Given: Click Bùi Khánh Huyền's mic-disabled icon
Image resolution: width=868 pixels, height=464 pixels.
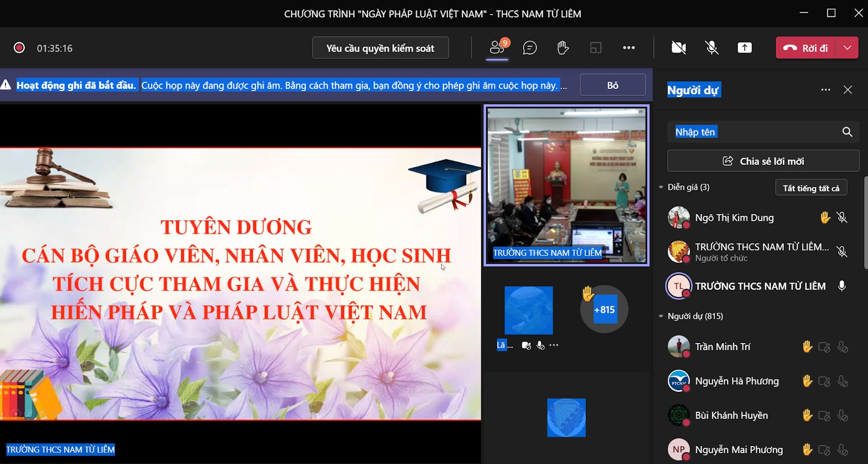Looking at the screenshot, I should [843, 416].
